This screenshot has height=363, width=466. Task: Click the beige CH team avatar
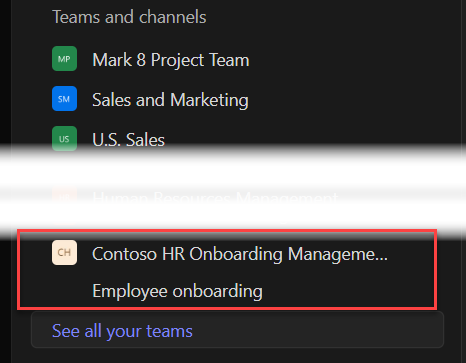click(64, 252)
